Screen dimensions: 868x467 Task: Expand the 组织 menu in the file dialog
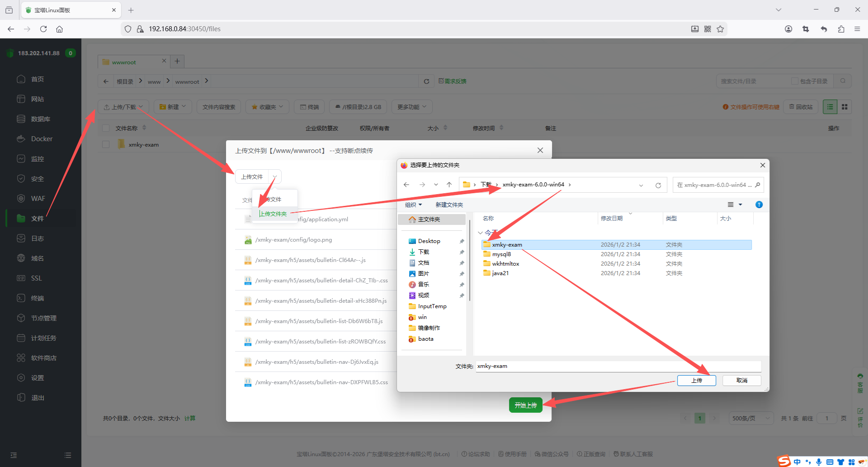coord(413,205)
